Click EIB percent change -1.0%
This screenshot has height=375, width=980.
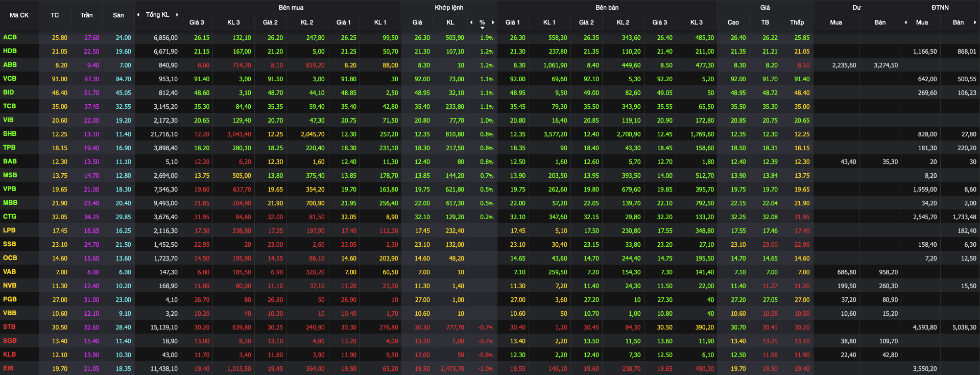(x=486, y=369)
